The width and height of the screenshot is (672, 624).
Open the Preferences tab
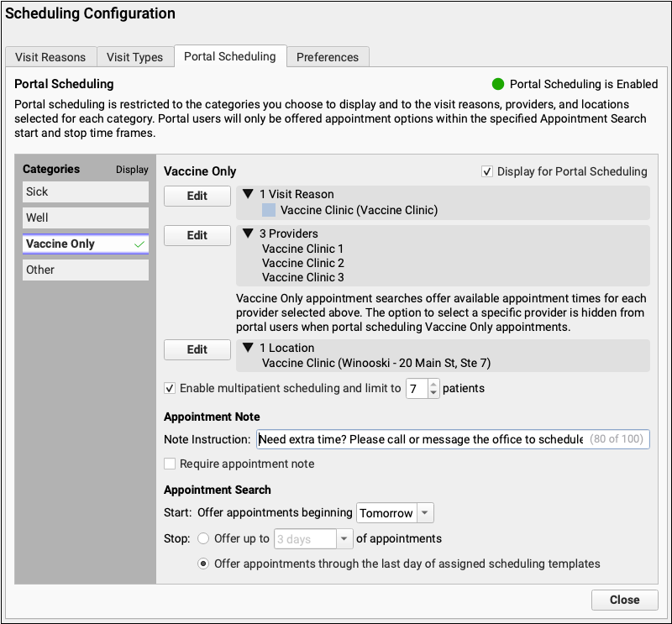tap(328, 57)
